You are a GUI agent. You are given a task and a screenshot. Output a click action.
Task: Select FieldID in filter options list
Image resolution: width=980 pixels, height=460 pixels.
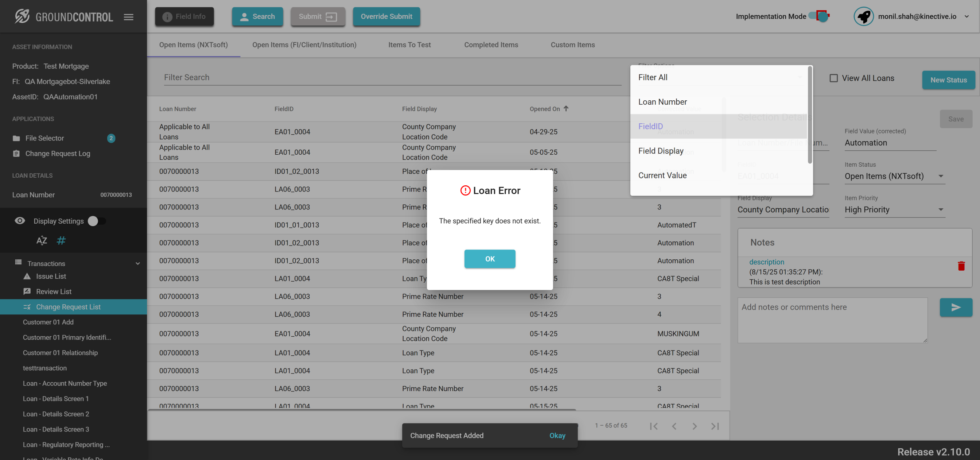(650, 127)
